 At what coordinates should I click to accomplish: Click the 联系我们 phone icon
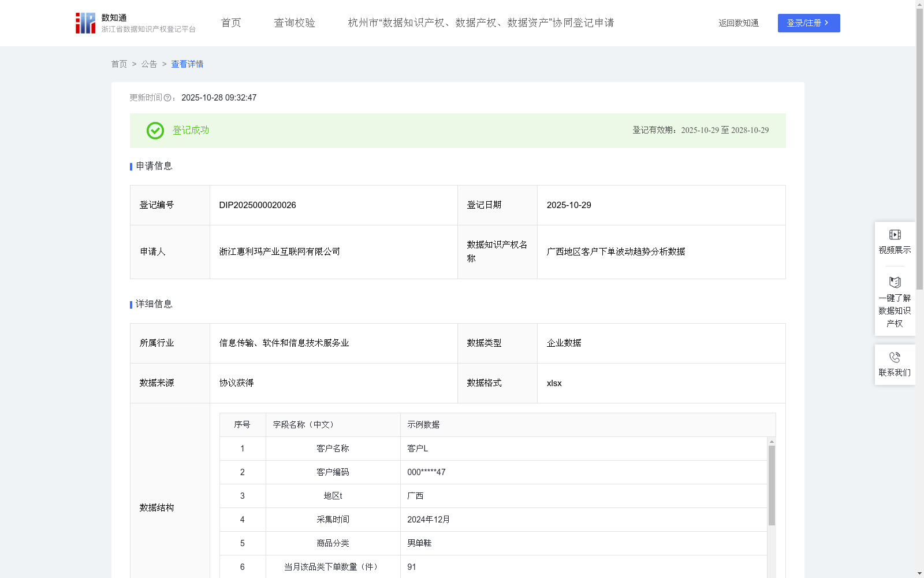895,357
